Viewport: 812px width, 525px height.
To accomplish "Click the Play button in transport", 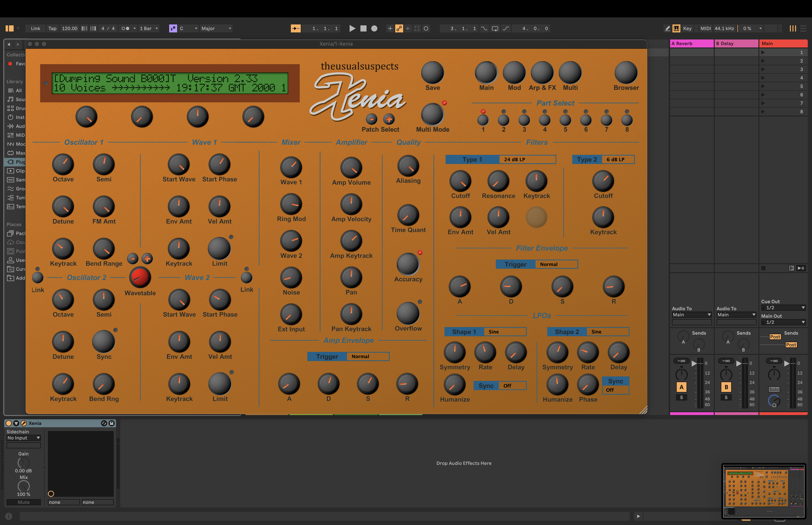I will coord(352,29).
